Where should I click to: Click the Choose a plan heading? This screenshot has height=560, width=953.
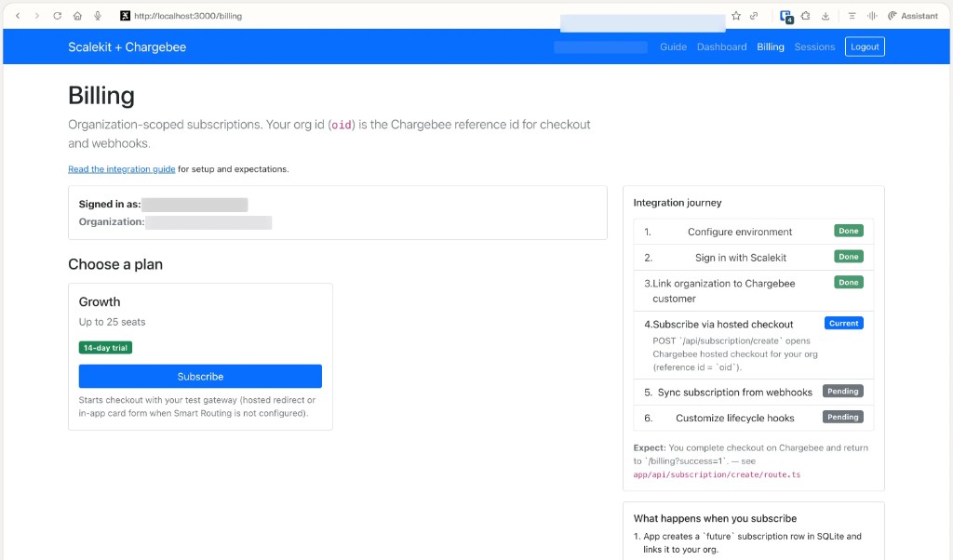(x=115, y=264)
